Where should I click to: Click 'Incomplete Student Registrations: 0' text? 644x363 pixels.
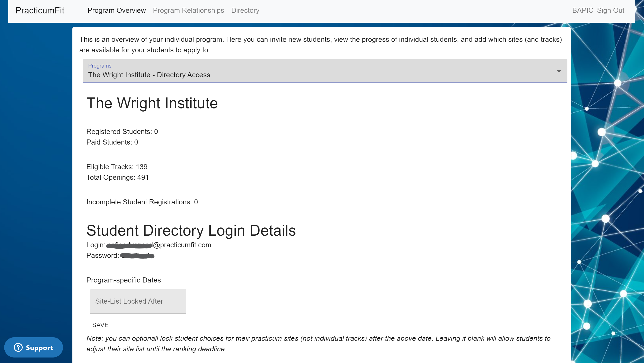tap(142, 202)
